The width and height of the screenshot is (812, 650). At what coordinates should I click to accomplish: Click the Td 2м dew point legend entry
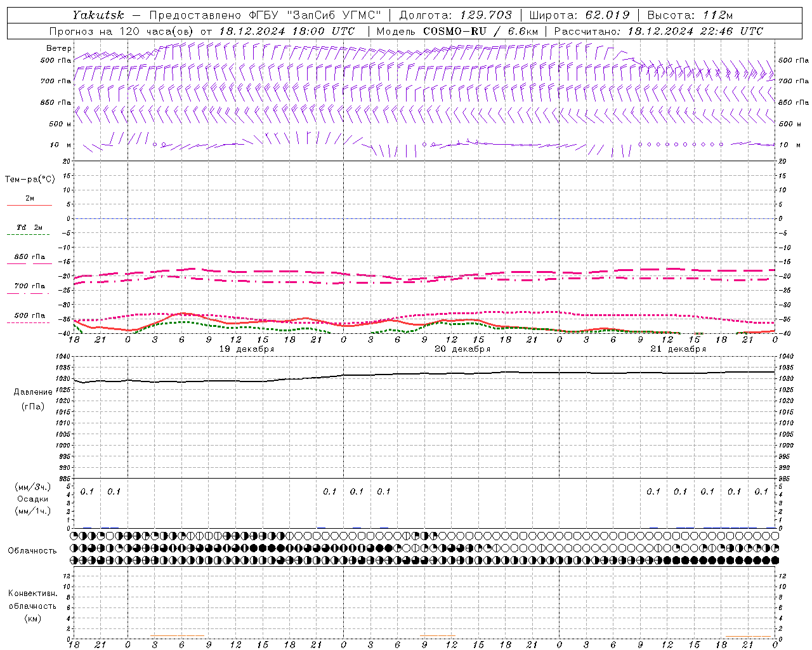pos(29,227)
